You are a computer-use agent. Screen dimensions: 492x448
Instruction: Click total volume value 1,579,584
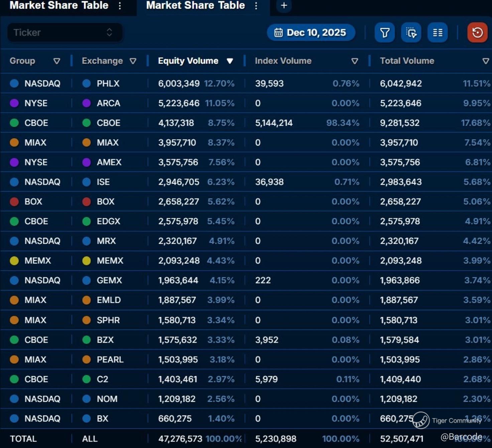[399, 340]
